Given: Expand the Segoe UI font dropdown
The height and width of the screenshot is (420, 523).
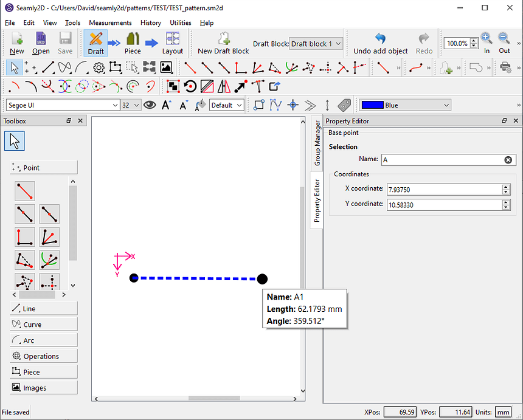Looking at the screenshot, I should coord(116,105).
